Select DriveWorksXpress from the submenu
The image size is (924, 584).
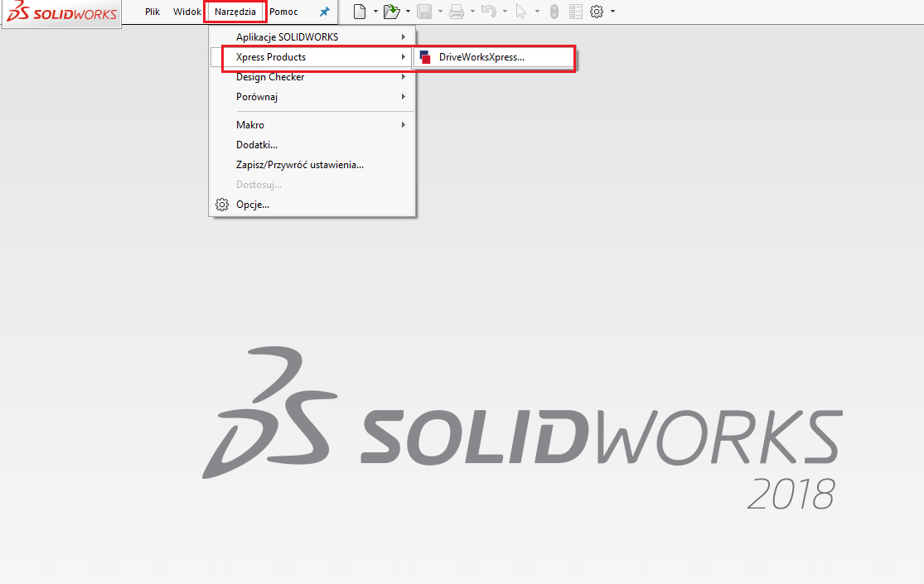click(x=483, y=57)
